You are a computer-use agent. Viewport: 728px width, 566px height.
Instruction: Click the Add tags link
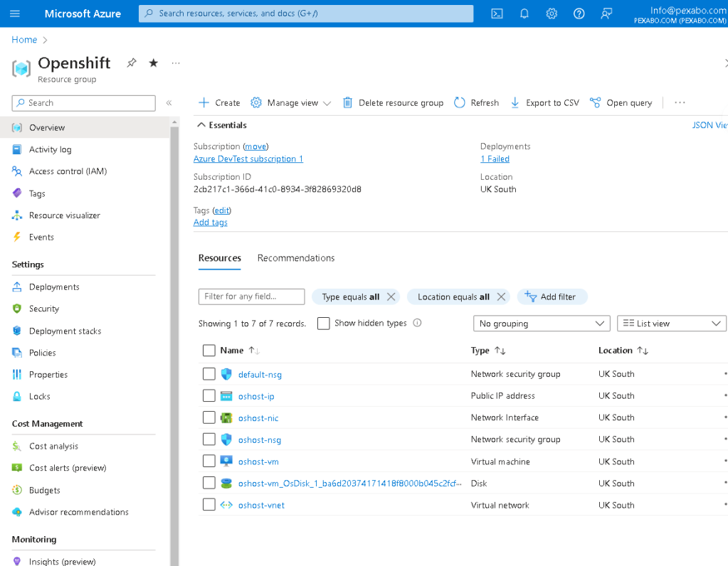pos(211,223)
